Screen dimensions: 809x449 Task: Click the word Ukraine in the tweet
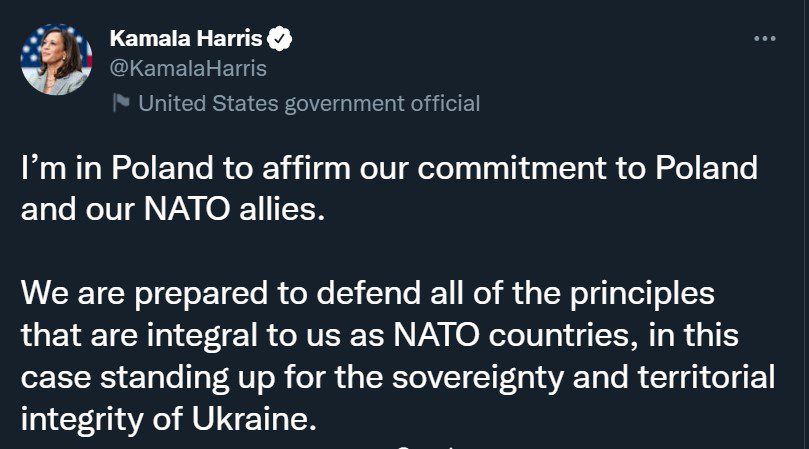[x=253, y=419]
